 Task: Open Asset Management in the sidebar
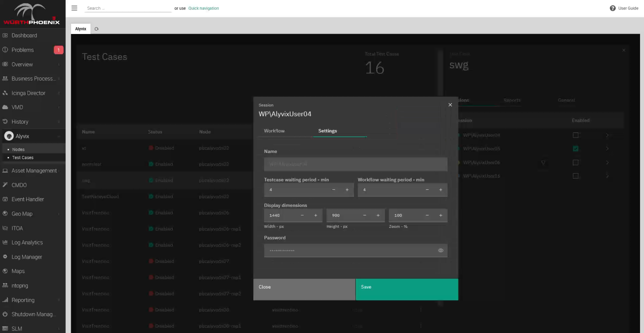pyautogui.click(x=34, y=171)
